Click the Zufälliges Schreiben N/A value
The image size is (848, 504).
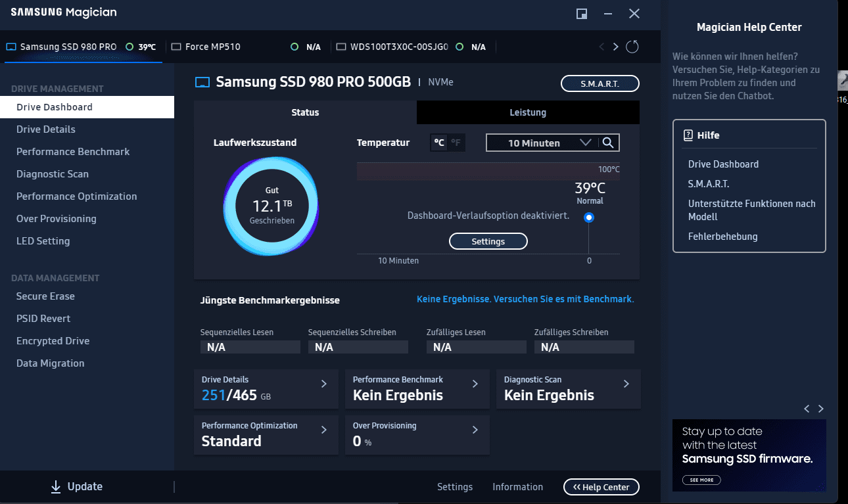point(584,347)
